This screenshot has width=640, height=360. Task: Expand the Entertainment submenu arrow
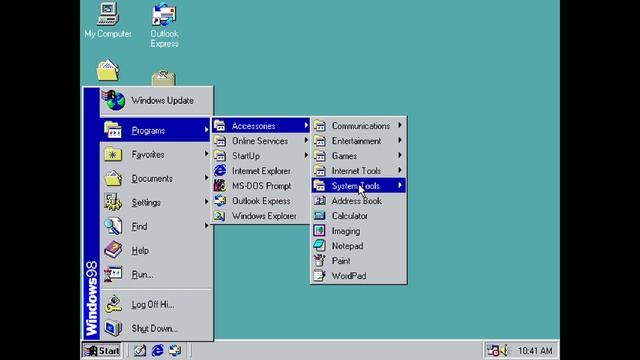(400, 140)
